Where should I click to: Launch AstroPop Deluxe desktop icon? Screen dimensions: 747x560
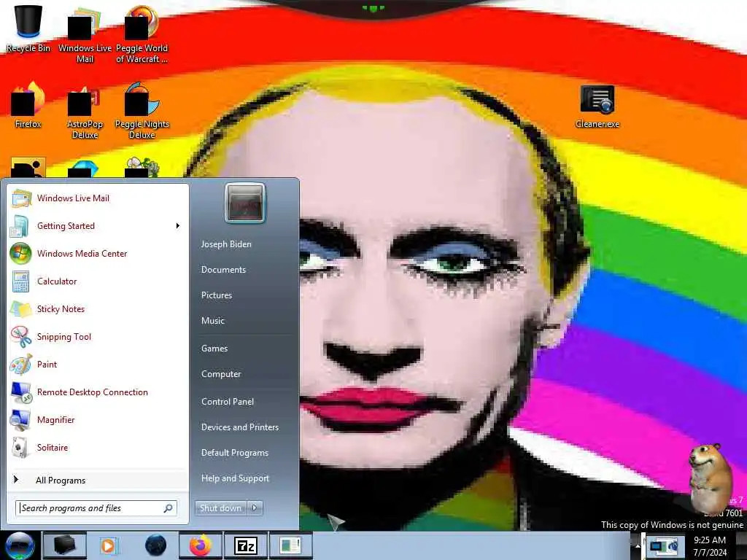tap(85, 111)
